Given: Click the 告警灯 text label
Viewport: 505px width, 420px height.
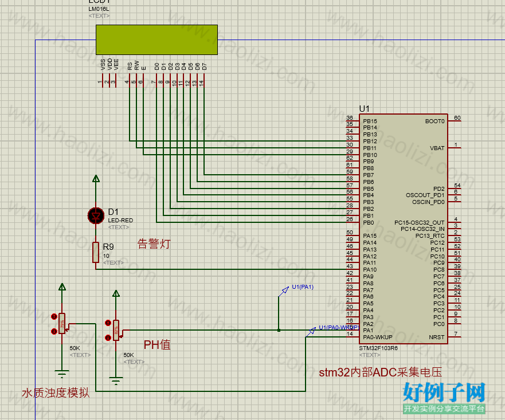Looking at the screenshot, I should [154, 244].
